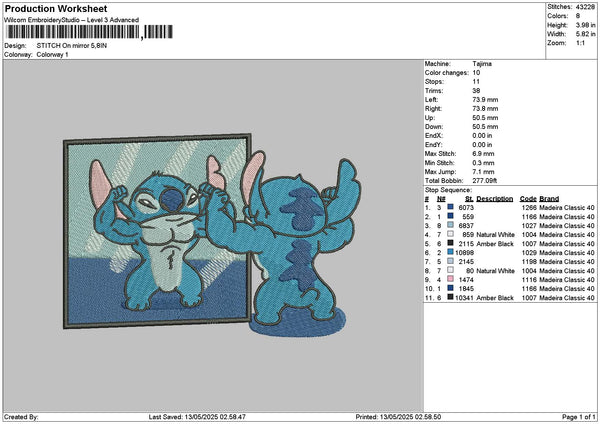Click the Up value 50.5 mm
Viewport: 600px width, 424px height.
coord(485,118)
